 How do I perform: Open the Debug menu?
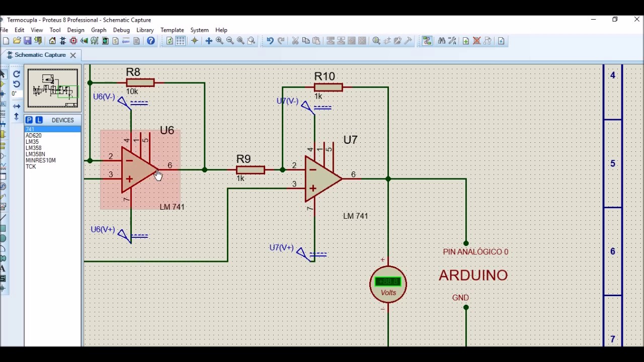coord(121,30)
